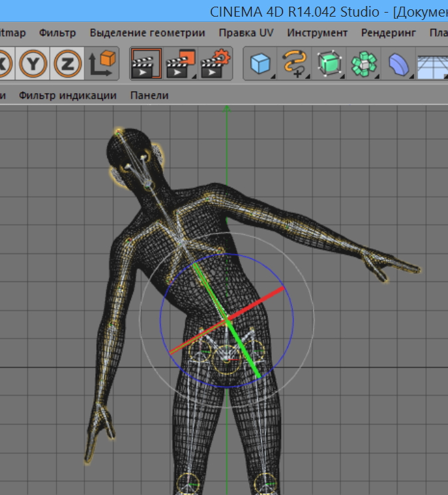The image size is (448, 495).
Task: Click the render view clapperboard icon
Action: point(146,64)
